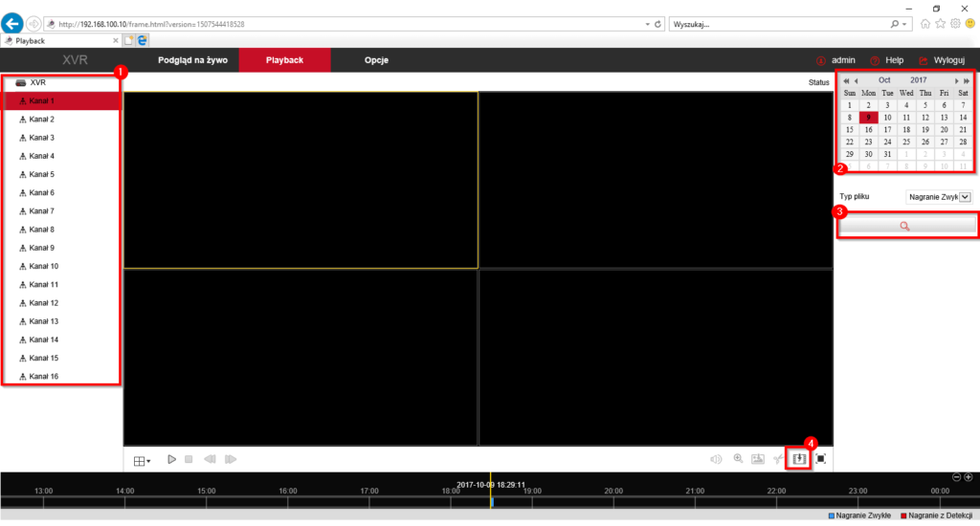Toggle fullscreen view icon
The height and width of the screenshot is (526, 980).
pos(820,459)
